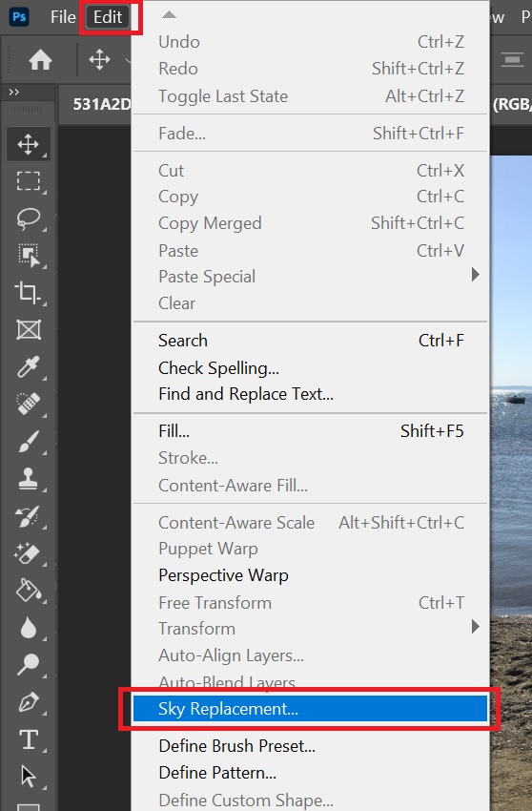Screen dimensions: 532x811
Task: Click the Home icon in options bar
Action: coord(40,60)
